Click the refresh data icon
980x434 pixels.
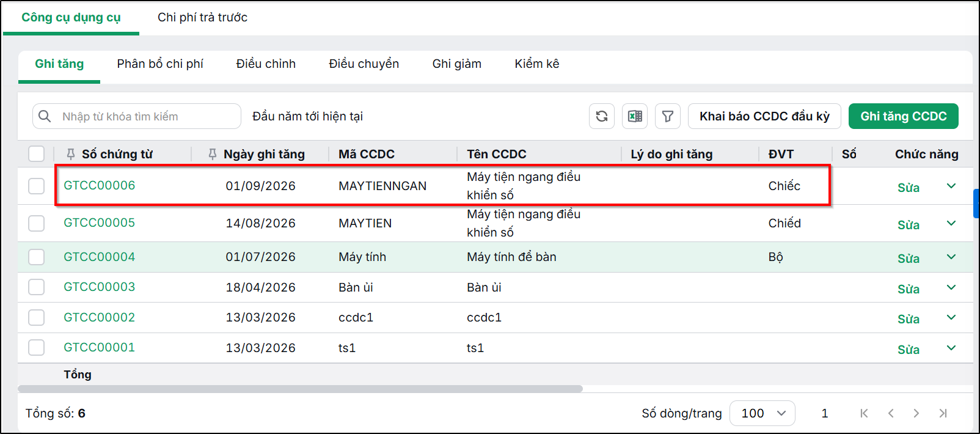pyautogui.click(x=602, y=116)
